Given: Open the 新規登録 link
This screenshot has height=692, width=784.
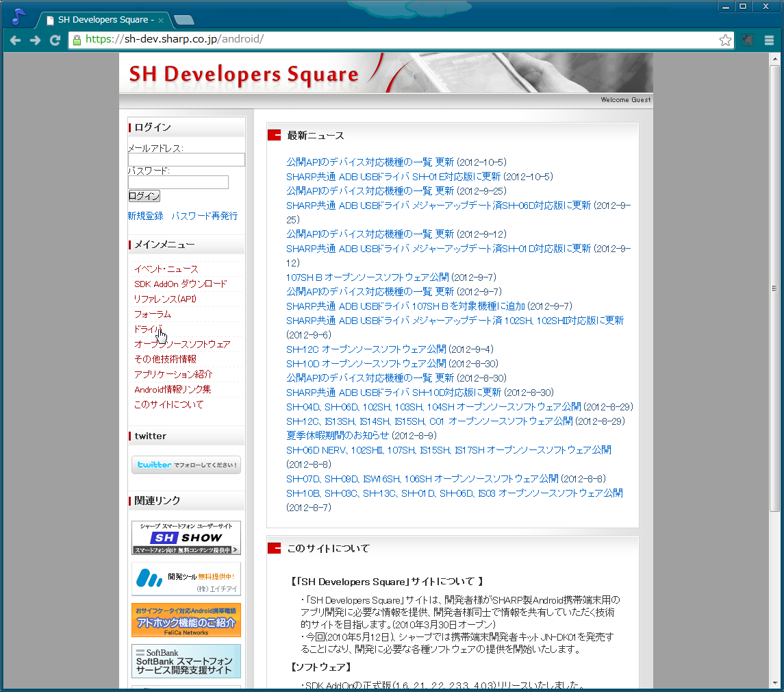Looking at the screenshot, I should 145,216.
